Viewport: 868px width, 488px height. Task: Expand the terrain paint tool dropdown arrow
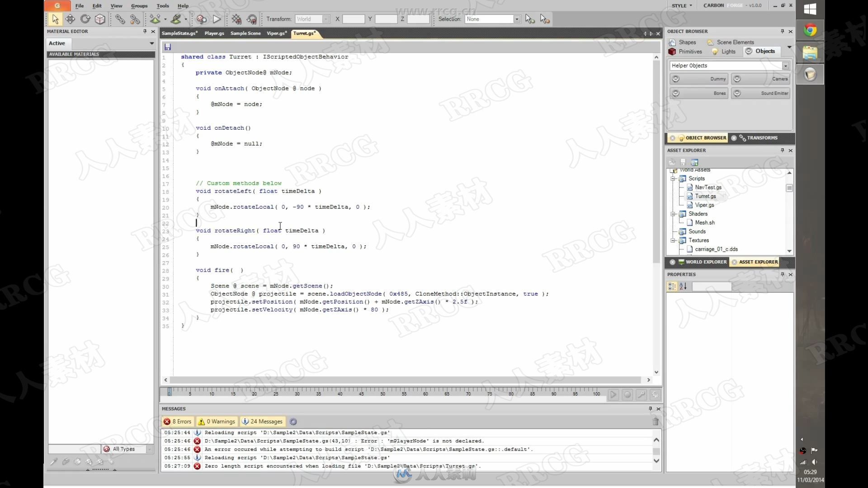186,19
